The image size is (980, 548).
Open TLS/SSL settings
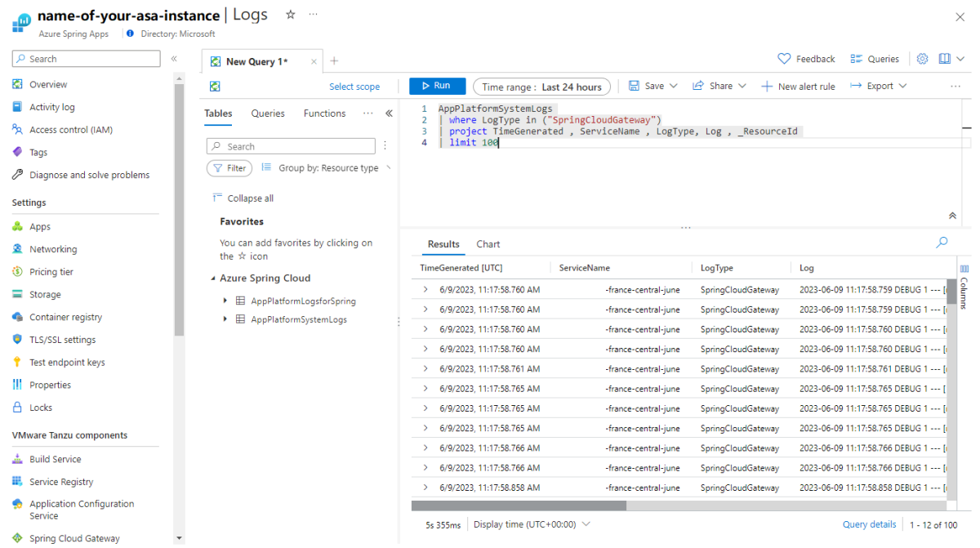point(62,340)
